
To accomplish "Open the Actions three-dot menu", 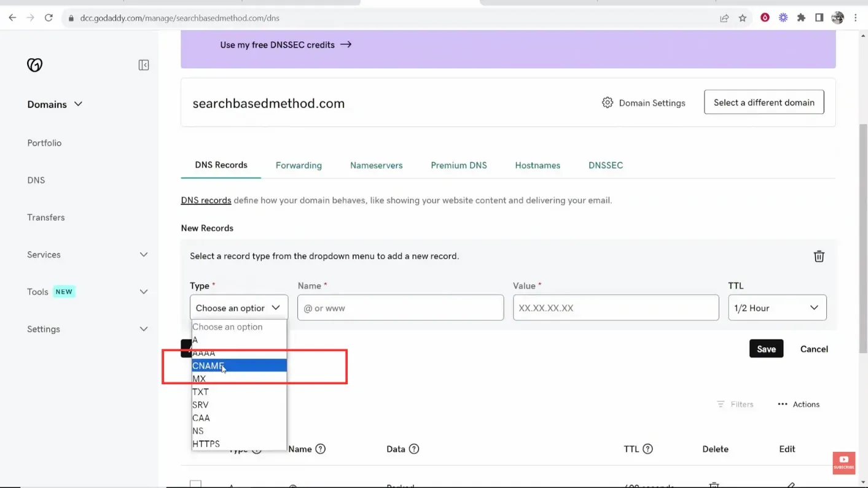I will (x=799, y=405).
